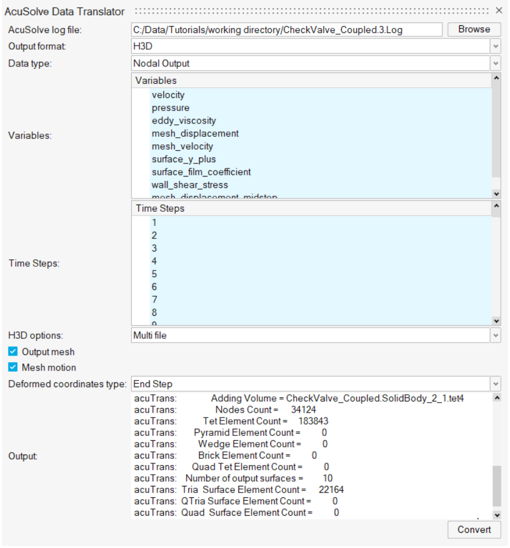
Task: Click the Browse button for log file
Action: (474, 29)
